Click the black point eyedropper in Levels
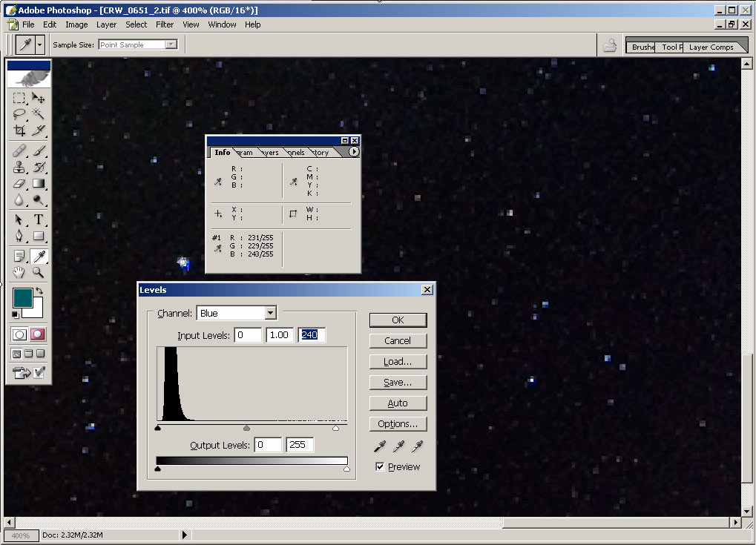Image resolution: width=756 pixels, height=545 pixels. point(380,446)
